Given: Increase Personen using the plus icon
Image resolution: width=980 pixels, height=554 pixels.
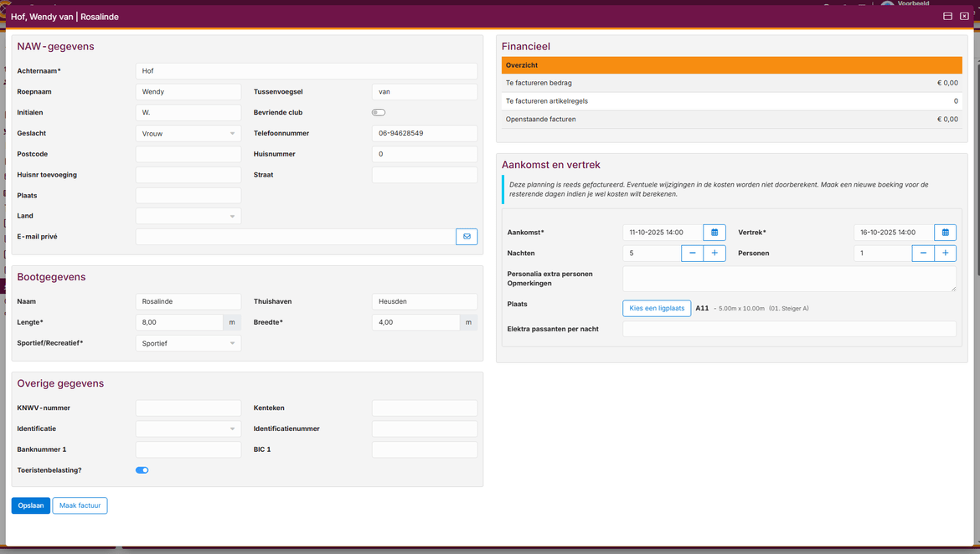Looking at the screenshot, I should point(945,253).
